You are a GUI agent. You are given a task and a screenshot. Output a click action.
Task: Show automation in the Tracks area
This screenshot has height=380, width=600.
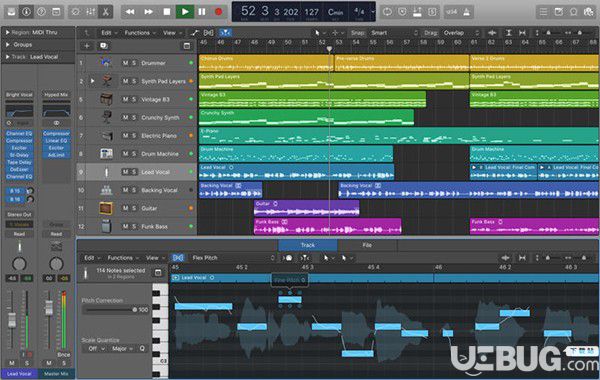click(194, 33)
